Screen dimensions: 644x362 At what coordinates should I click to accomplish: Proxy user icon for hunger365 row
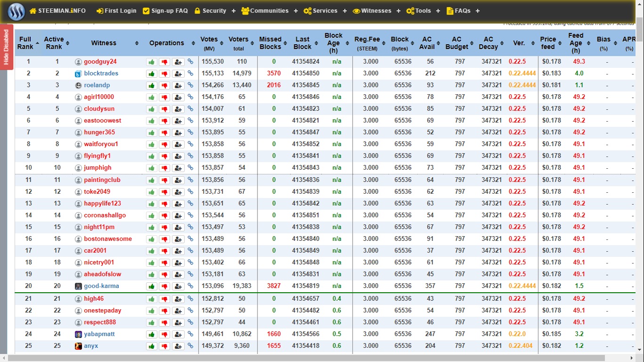178,132
